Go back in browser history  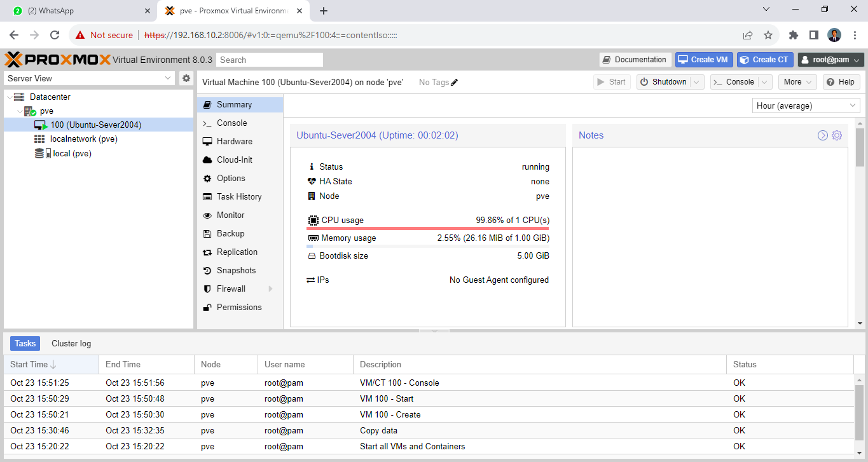click(x=14, y=35)
